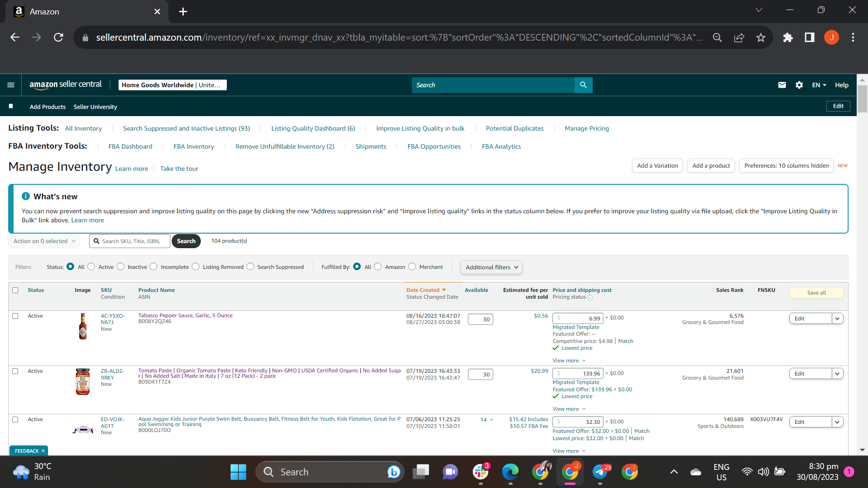The image size is (868, 488).
Task: Check the Tomato Paste row checkbox
Action: pos(15,371)
